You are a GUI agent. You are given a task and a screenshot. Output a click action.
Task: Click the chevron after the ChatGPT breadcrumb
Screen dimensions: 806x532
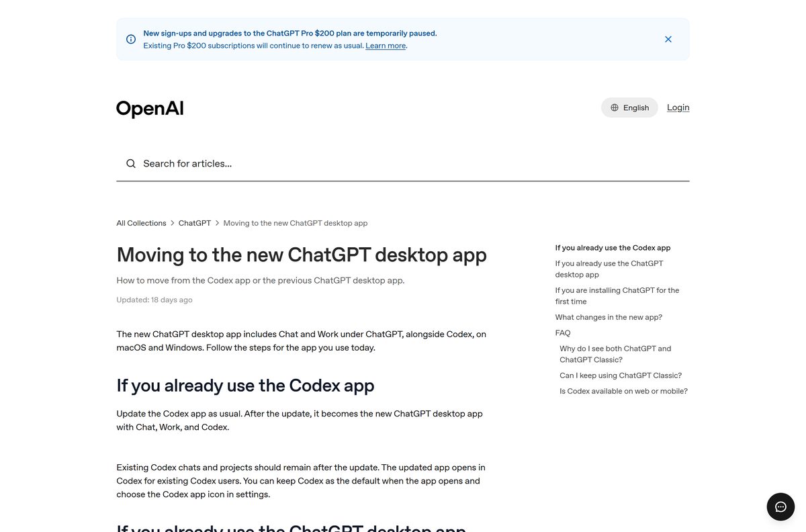click(218, 223)
